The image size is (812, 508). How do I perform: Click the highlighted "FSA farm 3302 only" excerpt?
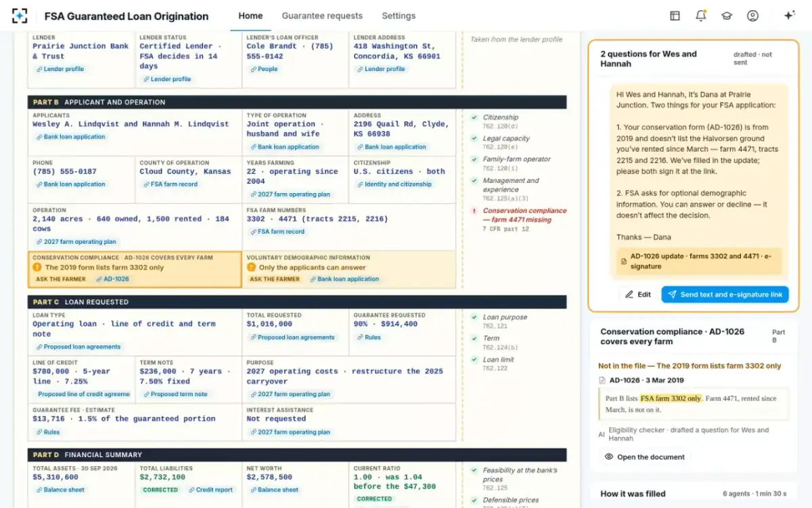click(x=671, y=398)
